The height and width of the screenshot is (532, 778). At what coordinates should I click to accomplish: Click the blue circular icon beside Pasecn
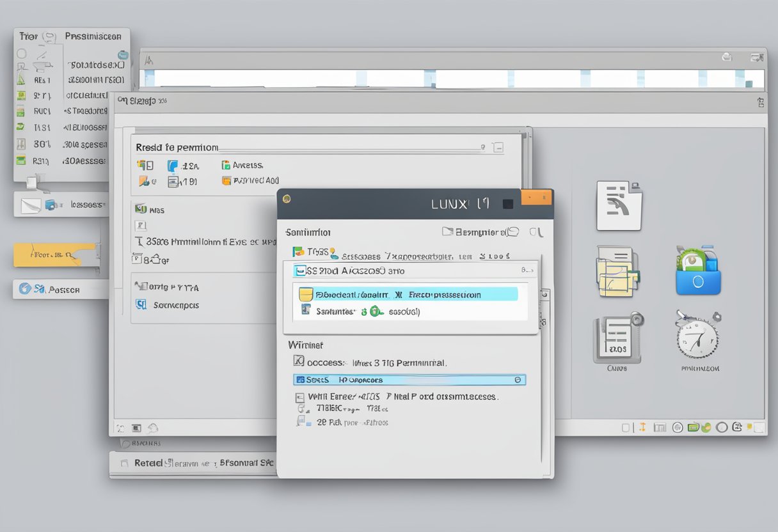(25, 289)
